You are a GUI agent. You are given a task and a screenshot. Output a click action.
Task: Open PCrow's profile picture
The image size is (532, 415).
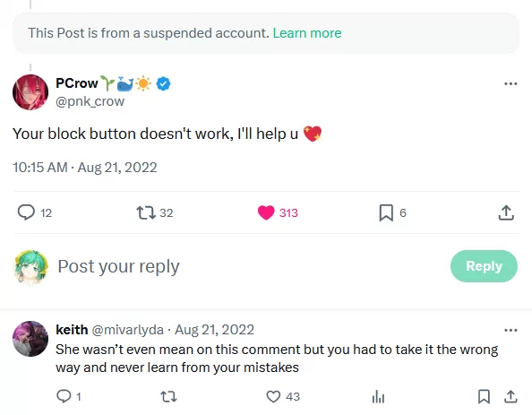[x=30, y=92]
